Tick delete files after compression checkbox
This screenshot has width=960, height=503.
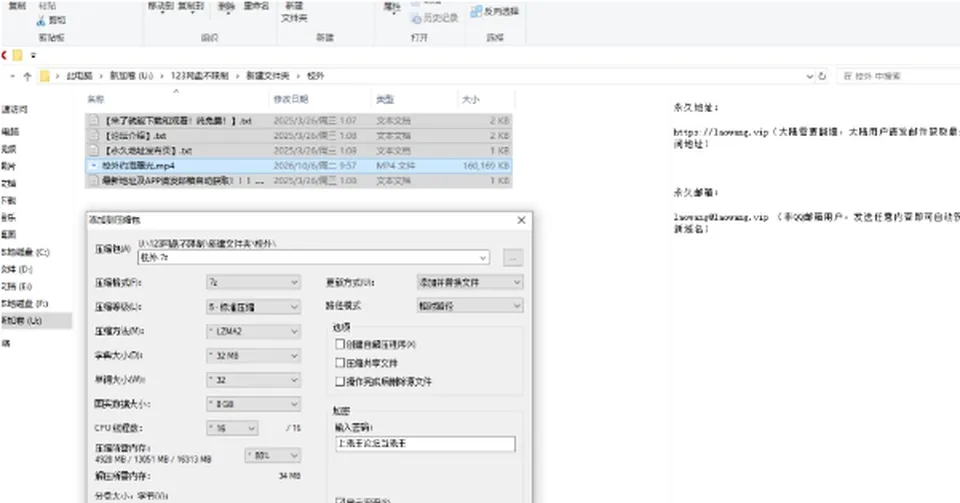340,381
